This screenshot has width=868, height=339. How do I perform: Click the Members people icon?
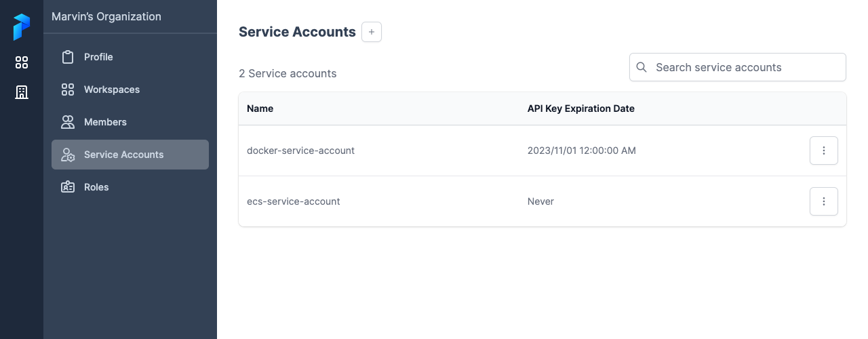(68, 122)
